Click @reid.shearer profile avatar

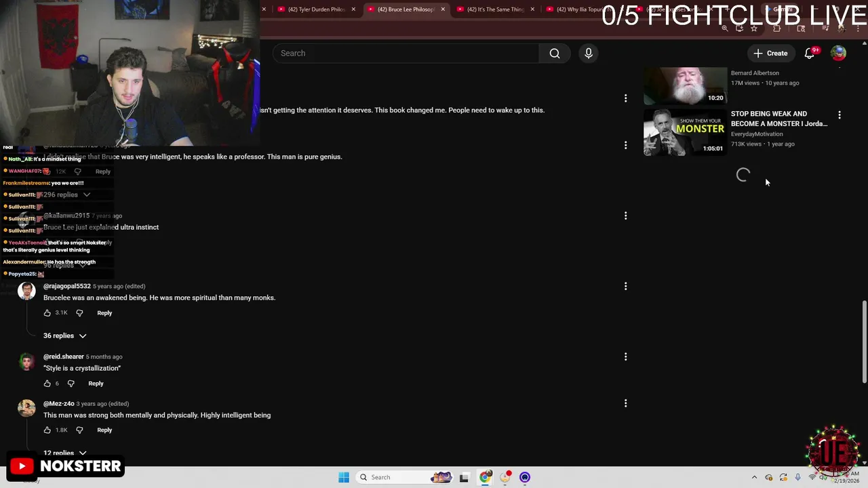26,361
